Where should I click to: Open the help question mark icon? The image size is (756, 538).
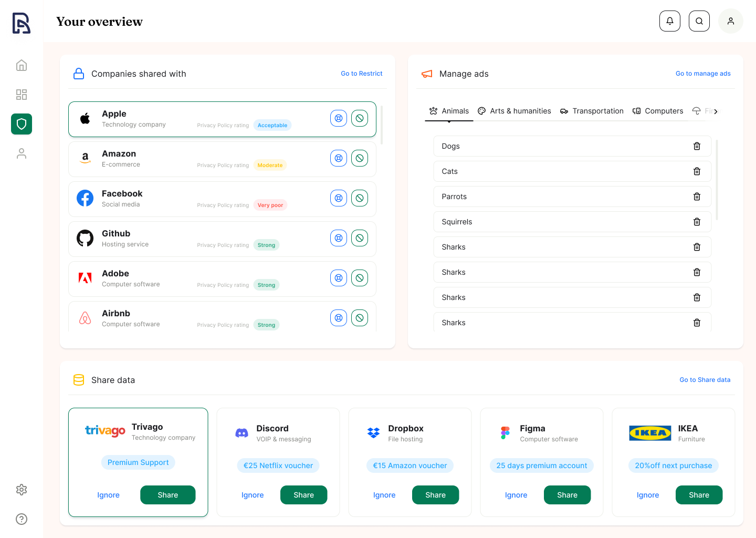[22, 519]
